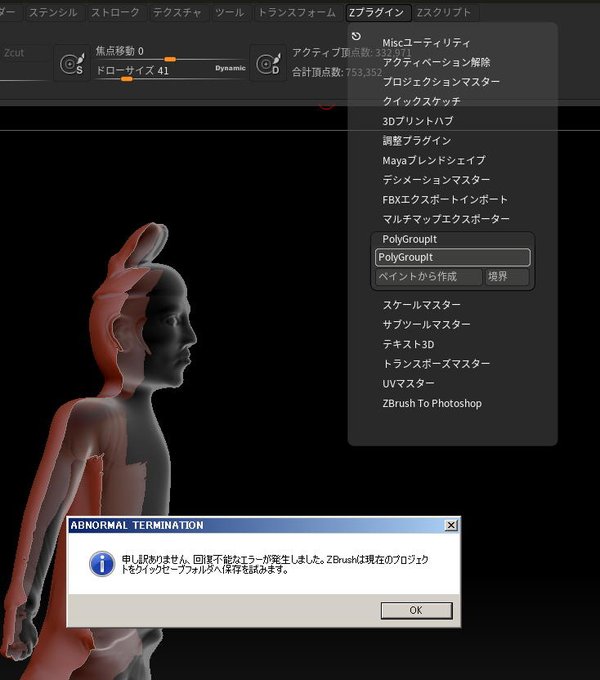Expand the 3Dプリントハブ section
Screen dimensions: 600x680
click(417, 121)
